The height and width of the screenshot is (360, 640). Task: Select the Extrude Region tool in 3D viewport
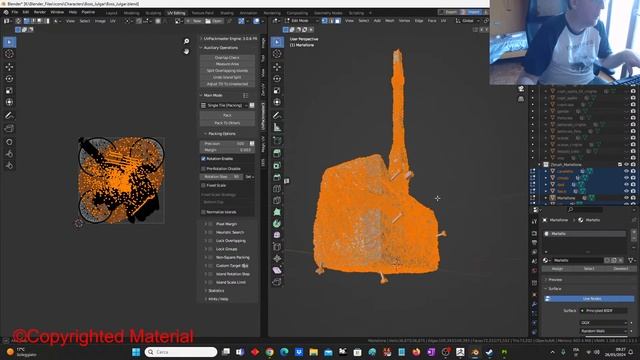coord(277,153)
